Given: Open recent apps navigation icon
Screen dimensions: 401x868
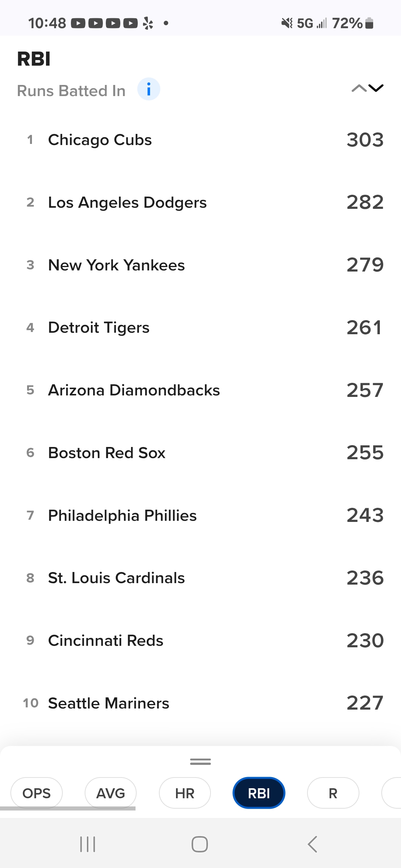Looking at the screenshot, I should (x=88, y=844).
